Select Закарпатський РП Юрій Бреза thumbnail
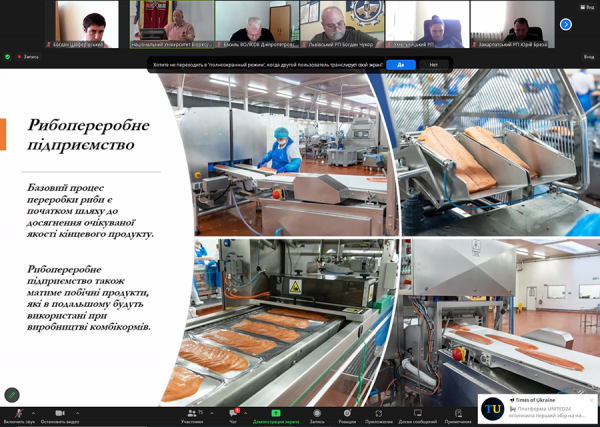Screen dimensions: 600x427 coord(513,24)
